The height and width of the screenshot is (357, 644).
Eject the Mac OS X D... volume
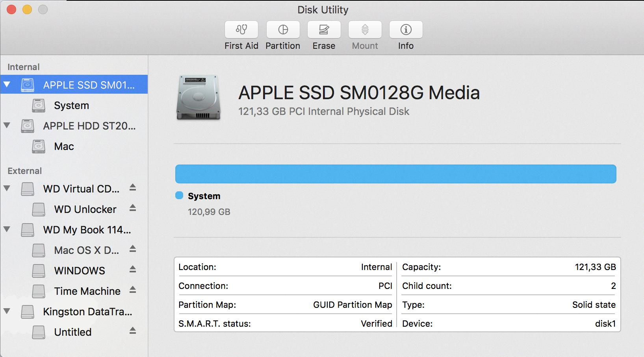tap(133, 249)
